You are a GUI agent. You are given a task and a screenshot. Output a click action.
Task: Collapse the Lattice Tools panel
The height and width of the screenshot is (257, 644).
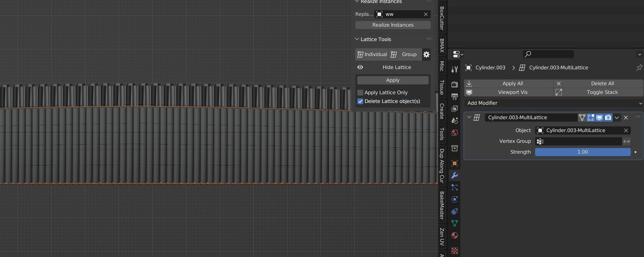(357, 39)
